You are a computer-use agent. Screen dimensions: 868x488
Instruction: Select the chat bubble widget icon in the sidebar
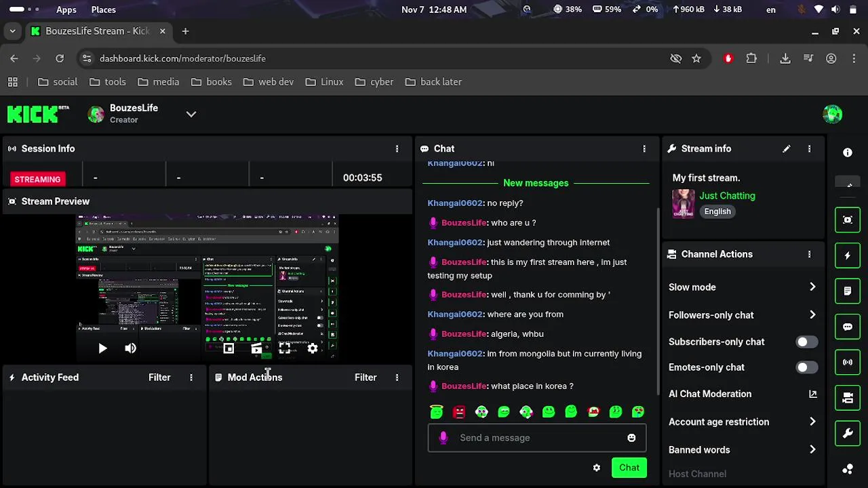pos(847,327)
